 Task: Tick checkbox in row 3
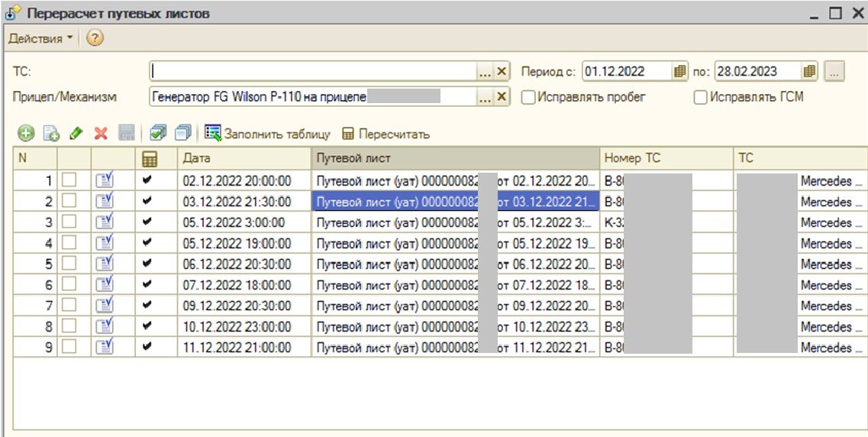point(69,222)
